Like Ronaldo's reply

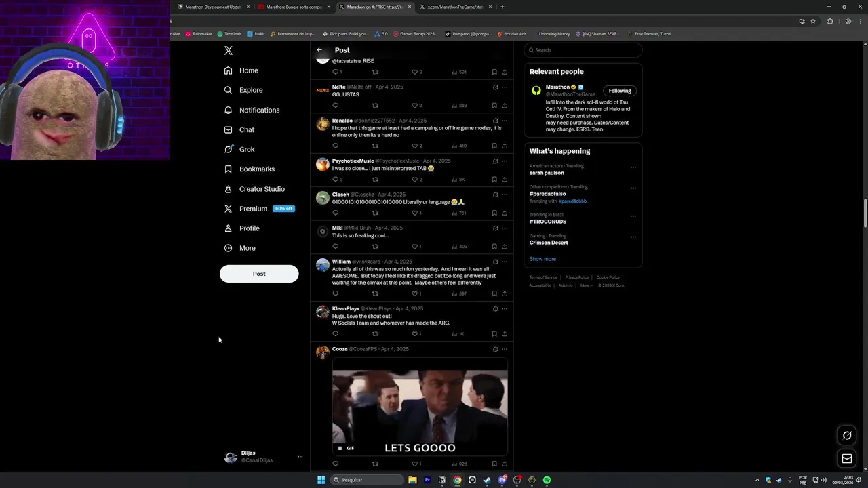[x=415, y=146]
